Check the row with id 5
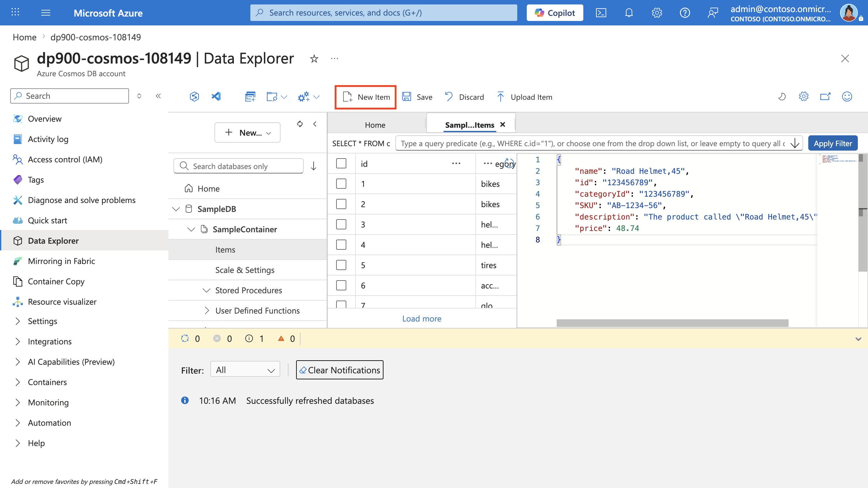The image size is (868, 488). click(x=341, y=265)
